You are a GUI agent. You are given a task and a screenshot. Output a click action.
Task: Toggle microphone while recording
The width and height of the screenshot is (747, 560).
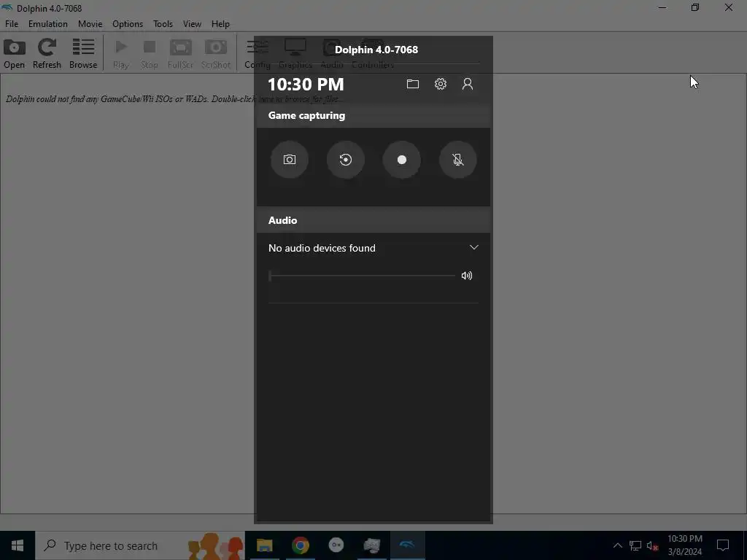(x=458, y=160)
